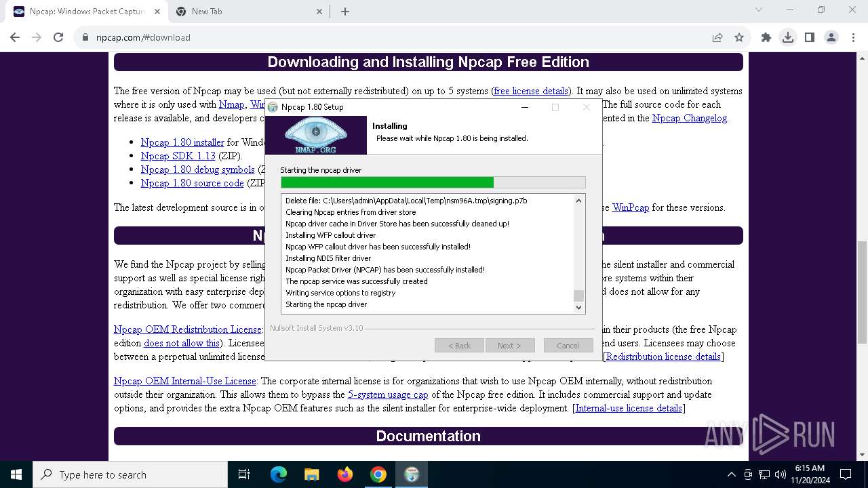Open the 5-system usage cap link
The width and height of the screenshot is (868, 488).
388,394
